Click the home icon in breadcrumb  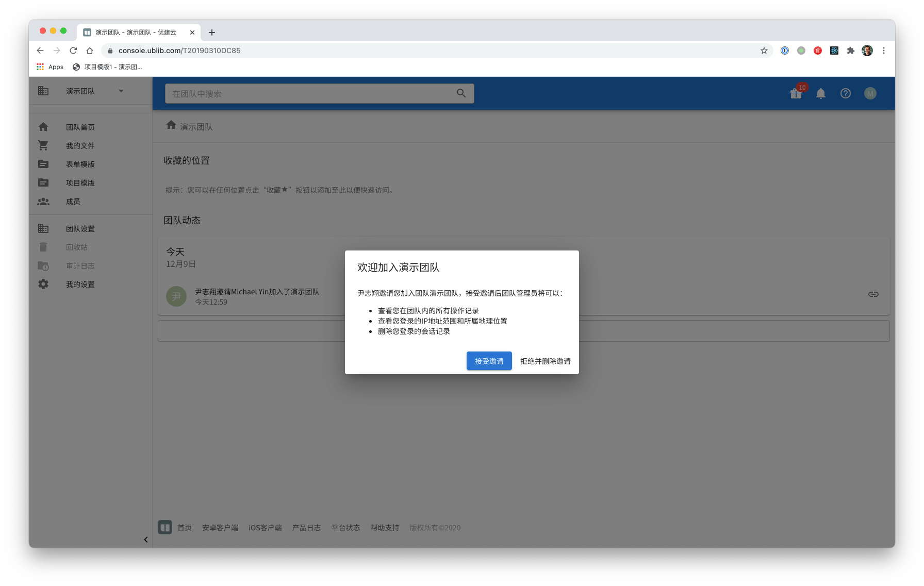(171, 125)
